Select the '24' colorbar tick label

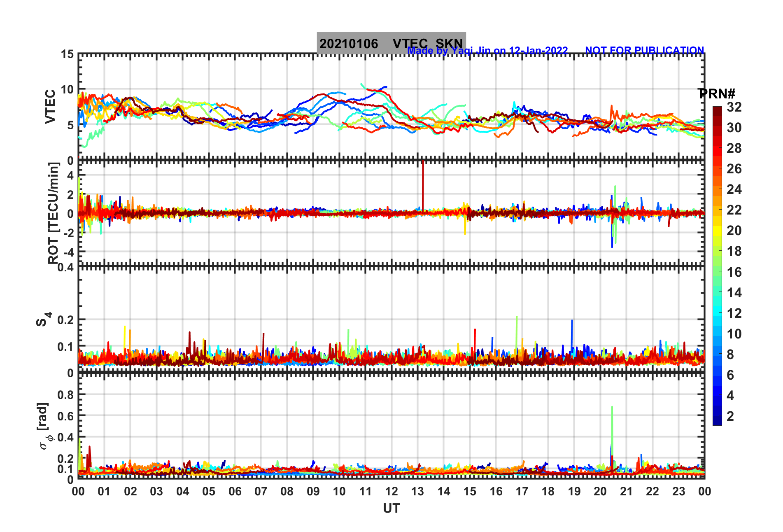click(x=734, y=189)
